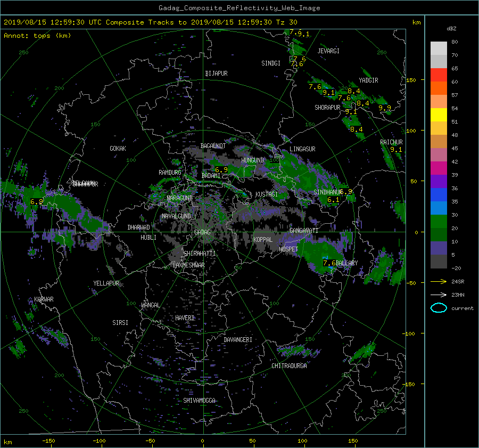Click the GOKAK city label
479x448 pixels.
pyautogui.click(x=118, y=149)
